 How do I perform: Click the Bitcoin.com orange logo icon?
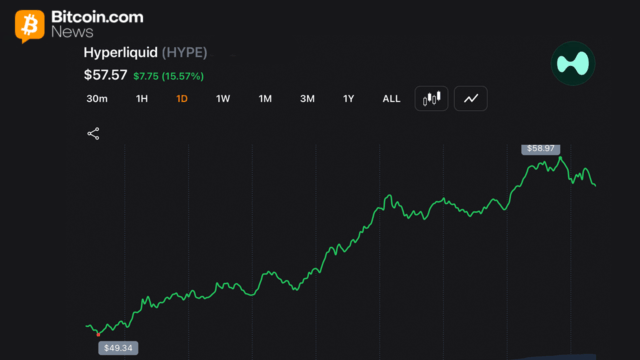(29, 26)
